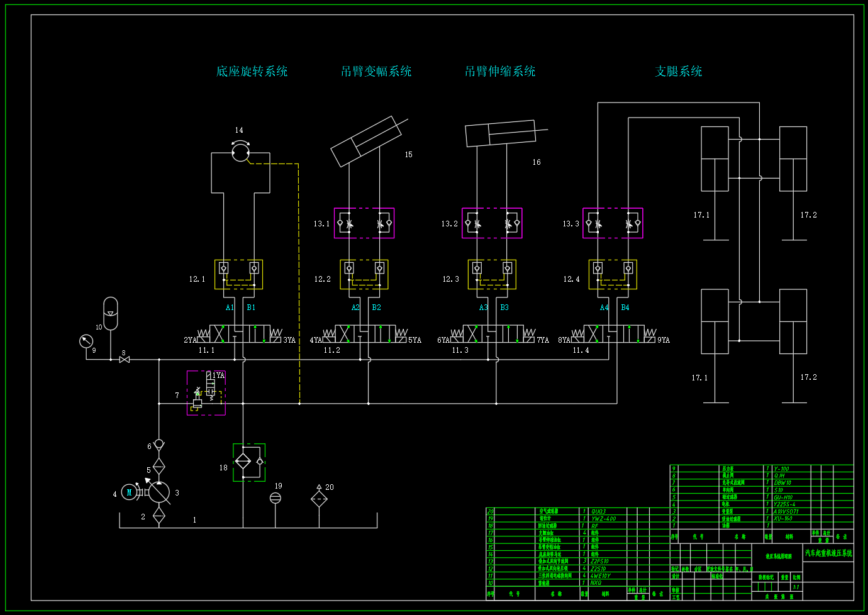Select the hydraulic lock block numbered 12.2
Screen dimensions: 868x615
364,275
